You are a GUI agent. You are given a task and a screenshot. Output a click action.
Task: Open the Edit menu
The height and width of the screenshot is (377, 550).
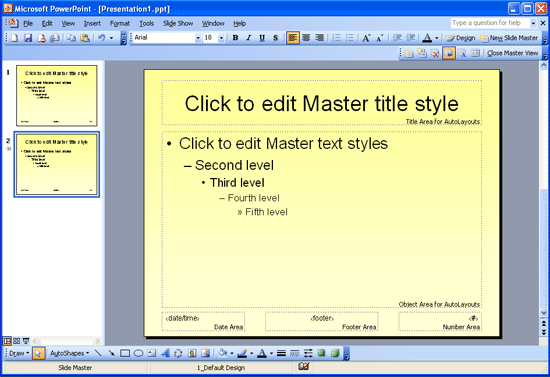(47, 23)
